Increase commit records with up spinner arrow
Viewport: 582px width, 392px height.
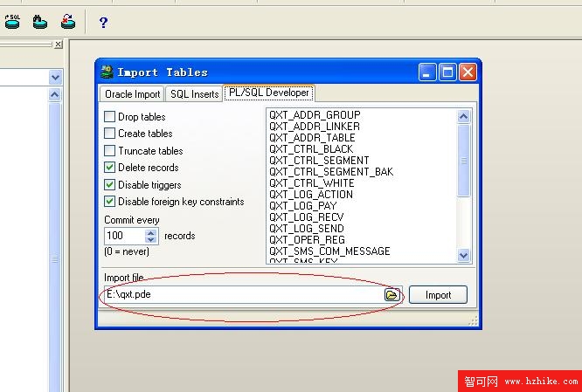click(x=150, y=232)
